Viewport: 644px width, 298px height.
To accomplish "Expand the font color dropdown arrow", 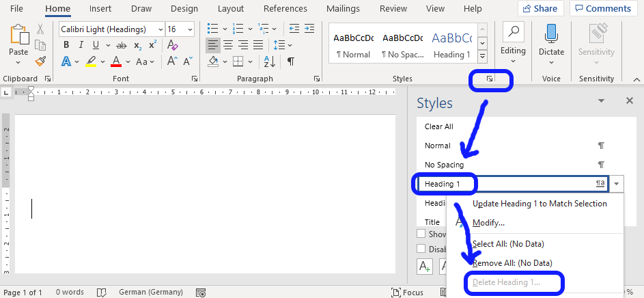I will click(128, 62).
